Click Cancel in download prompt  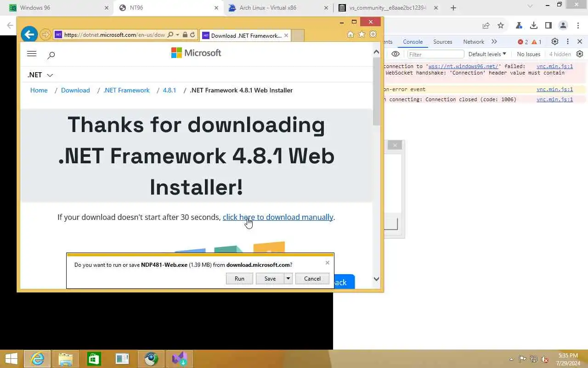coord(312,278)
